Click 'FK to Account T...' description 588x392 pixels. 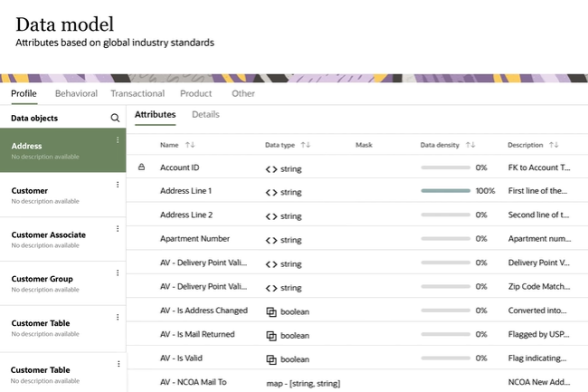[x=539, y=167]
